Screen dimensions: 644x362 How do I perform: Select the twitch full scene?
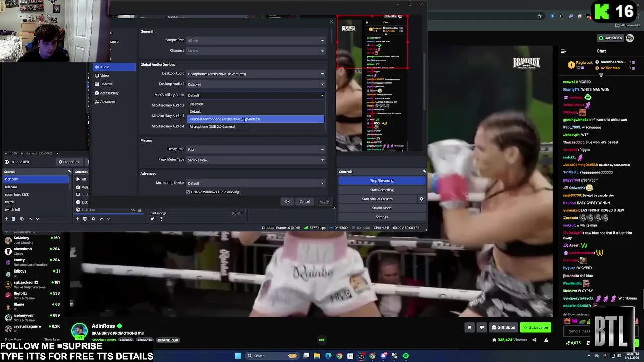tap(35, 210)
